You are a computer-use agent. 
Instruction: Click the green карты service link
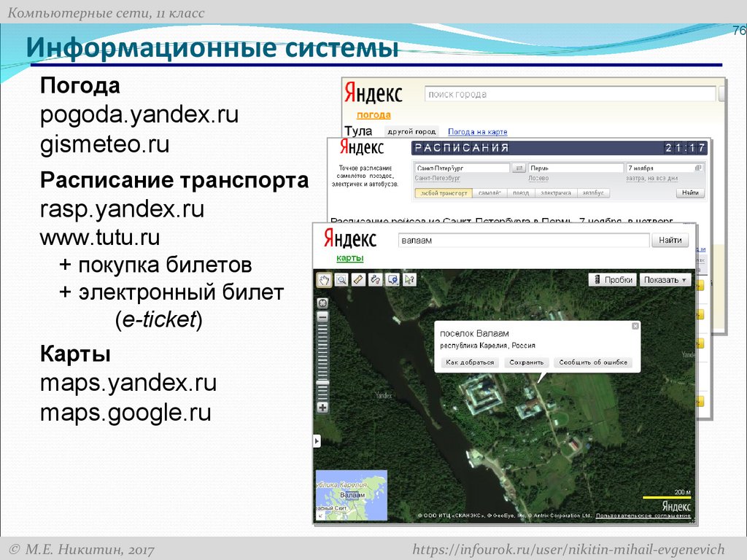(349, 258)
